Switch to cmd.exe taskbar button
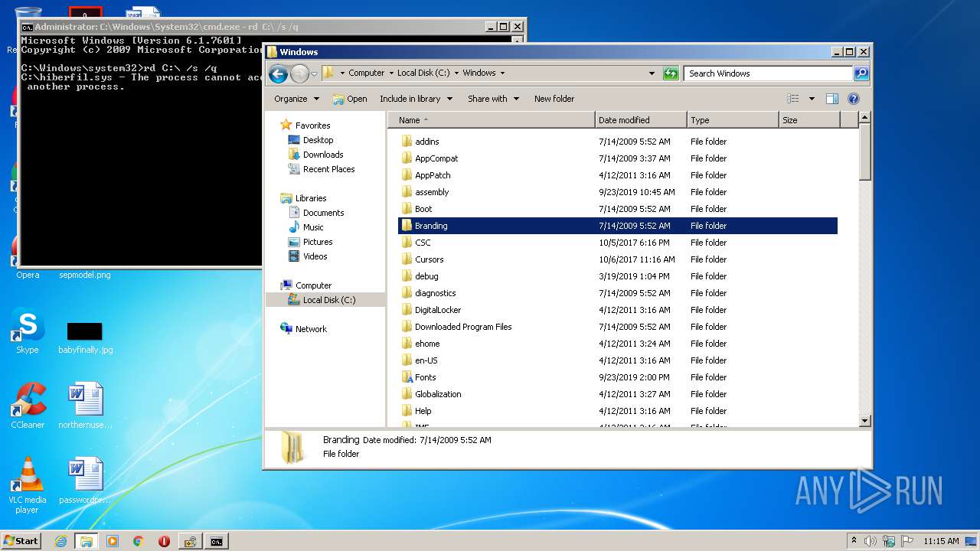This screenshot has height=551, width=980. [x=217, y=541]
